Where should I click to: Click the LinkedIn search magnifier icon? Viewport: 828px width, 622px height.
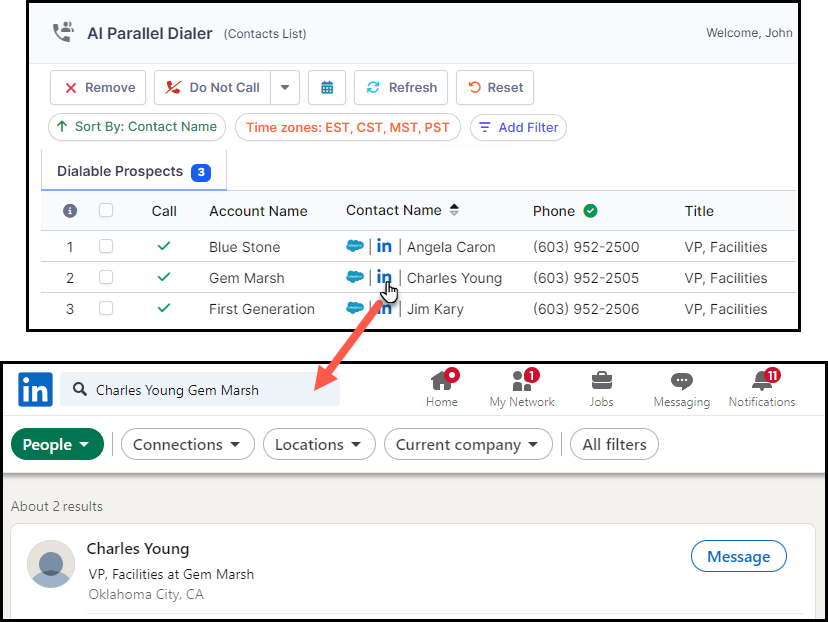pos(80,390)
